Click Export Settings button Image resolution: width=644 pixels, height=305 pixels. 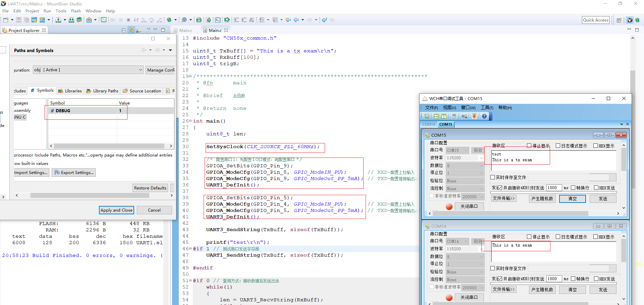[x=74, y=172]
